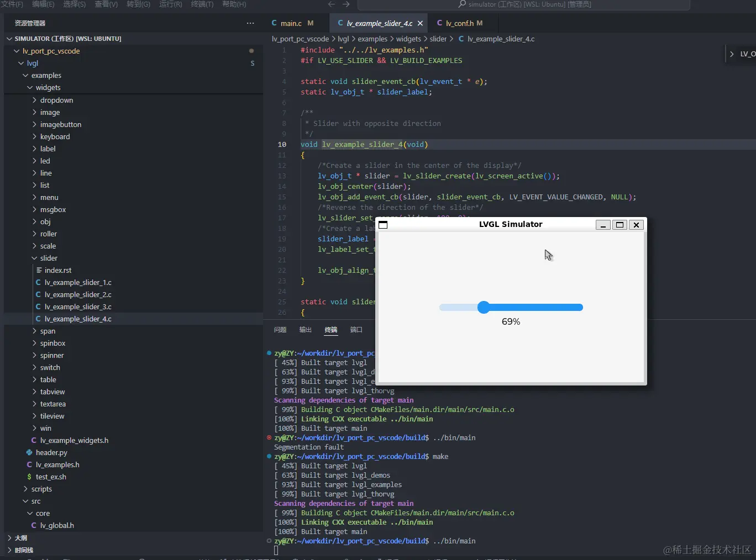Viewport: 756px width, 560px height.
Task: Expand the 时间线 timeline section
Action: (x=9, y=550)
